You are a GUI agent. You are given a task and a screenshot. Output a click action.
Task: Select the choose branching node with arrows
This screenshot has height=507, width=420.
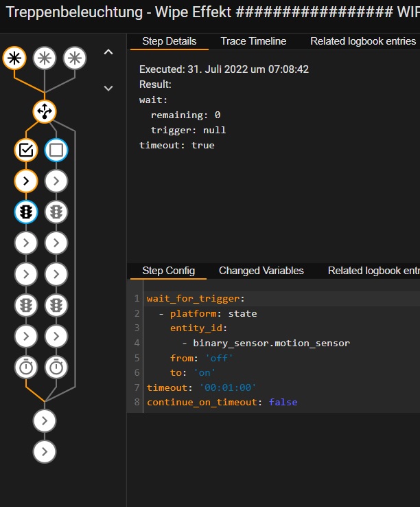click(45, 111)
